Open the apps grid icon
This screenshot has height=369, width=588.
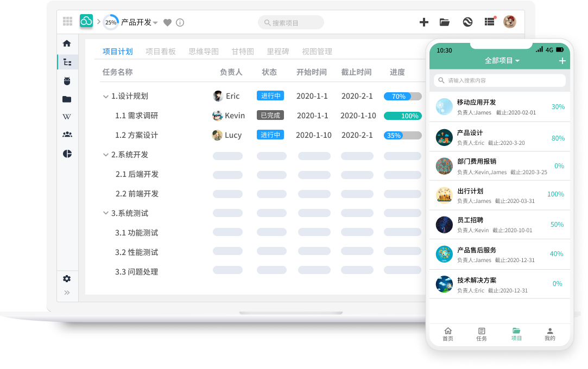click(x=67, y=22)
